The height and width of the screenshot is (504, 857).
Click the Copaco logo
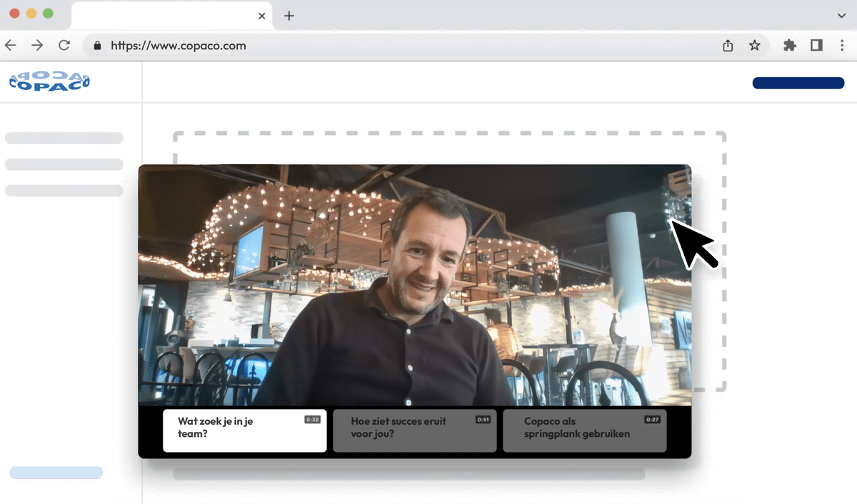point(49,81)
